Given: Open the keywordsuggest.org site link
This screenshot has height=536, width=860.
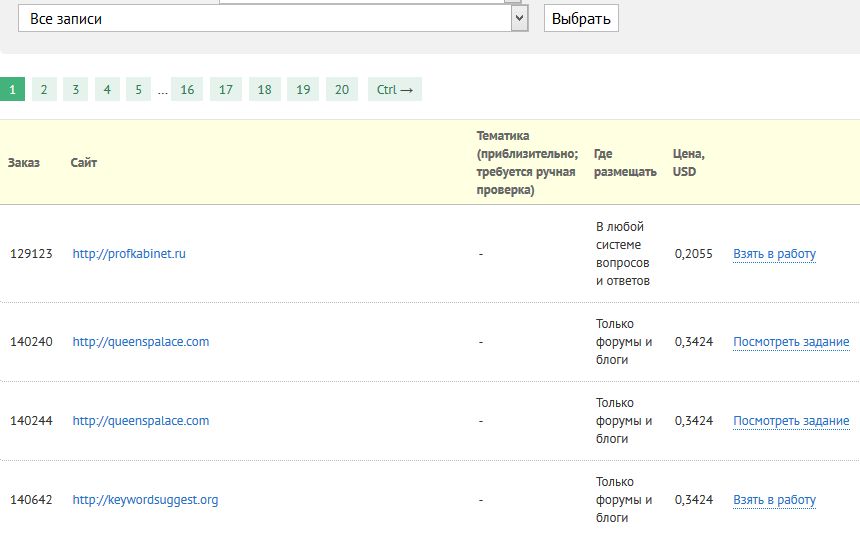Looking at the screenshot, I should pyautogui.click(x=145, y=500).
